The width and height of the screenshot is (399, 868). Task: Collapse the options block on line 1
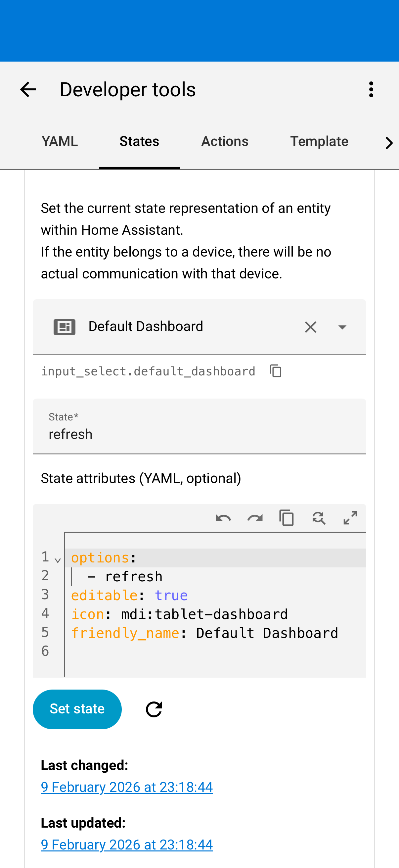[58, 560]
